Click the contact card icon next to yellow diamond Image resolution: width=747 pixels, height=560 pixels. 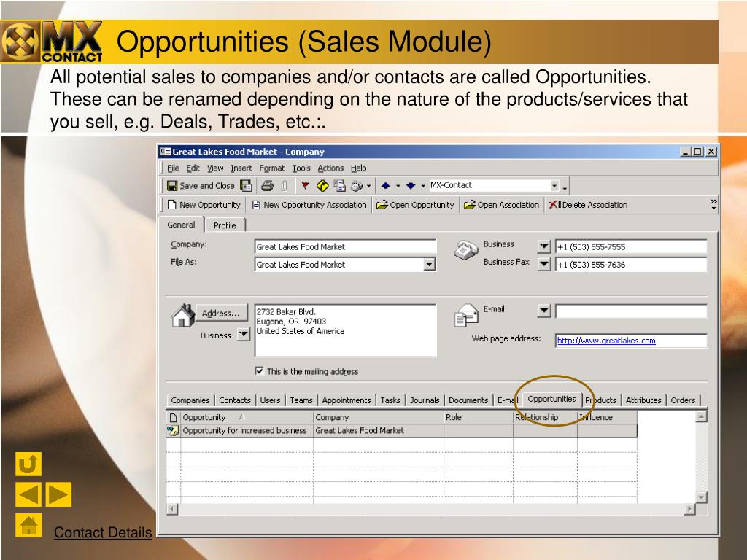pos(340,186)
